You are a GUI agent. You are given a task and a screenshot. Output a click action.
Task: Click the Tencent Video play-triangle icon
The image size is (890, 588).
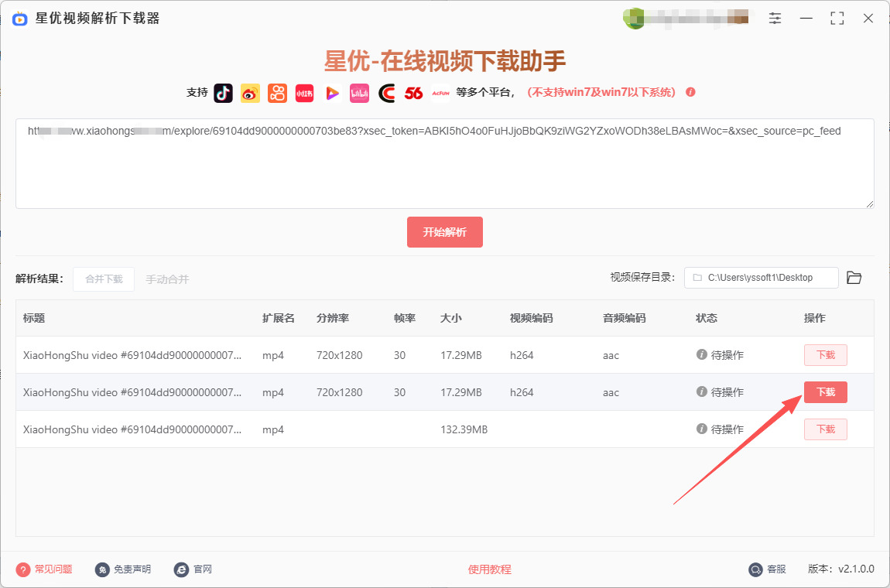[x=332, y=93]
